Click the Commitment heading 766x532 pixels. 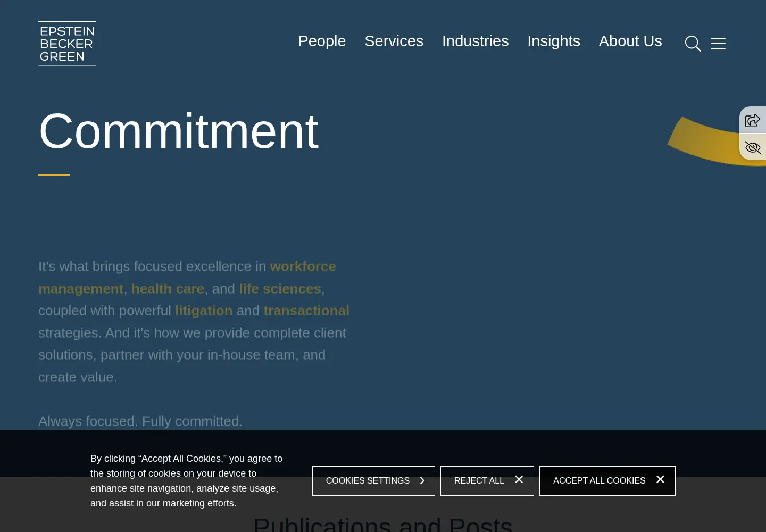(x=179, y=131)
